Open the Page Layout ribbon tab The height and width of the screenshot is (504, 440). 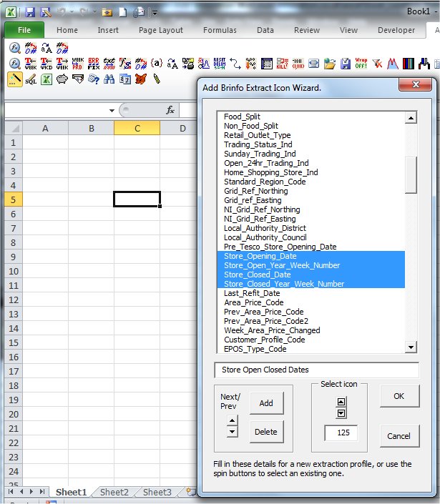coord(160,30)
